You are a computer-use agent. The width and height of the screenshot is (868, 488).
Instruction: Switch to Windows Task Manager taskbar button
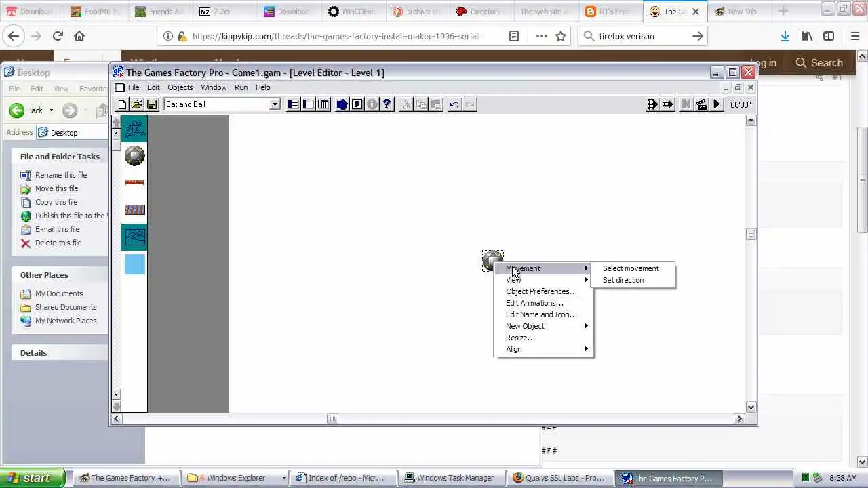click(x=450, y=478)
